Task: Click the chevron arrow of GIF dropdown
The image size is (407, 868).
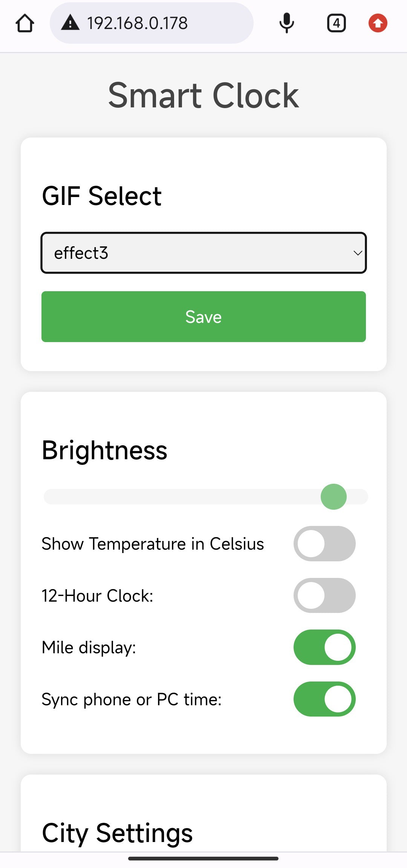Action: tap(357, 253)
